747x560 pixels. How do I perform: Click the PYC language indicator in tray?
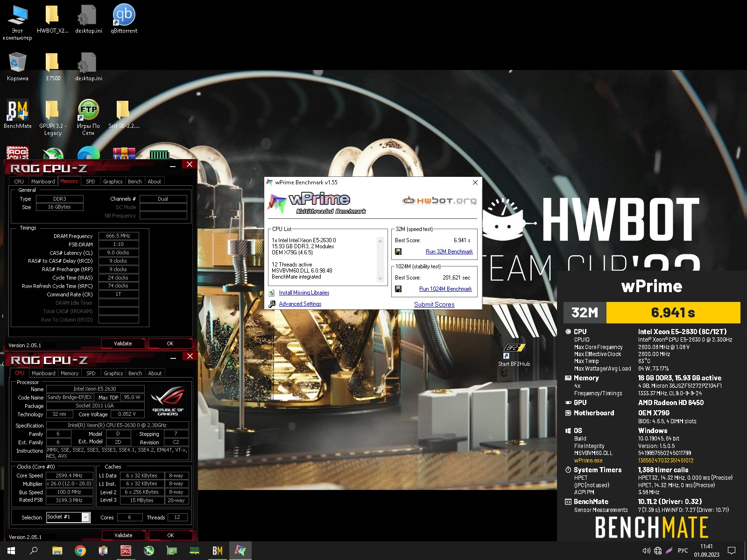(683, 551)
